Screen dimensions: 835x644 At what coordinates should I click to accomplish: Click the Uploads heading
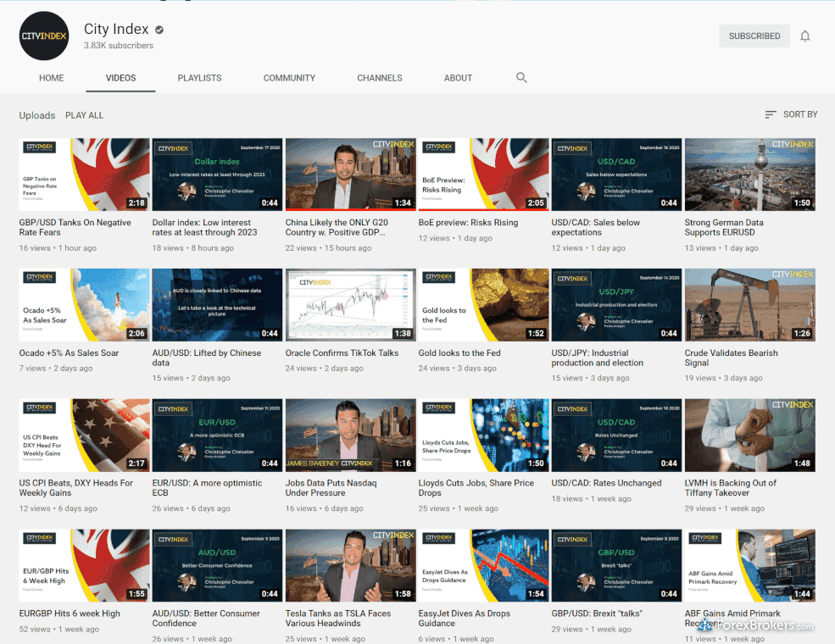pyautogui.click(x=36, y=115)
